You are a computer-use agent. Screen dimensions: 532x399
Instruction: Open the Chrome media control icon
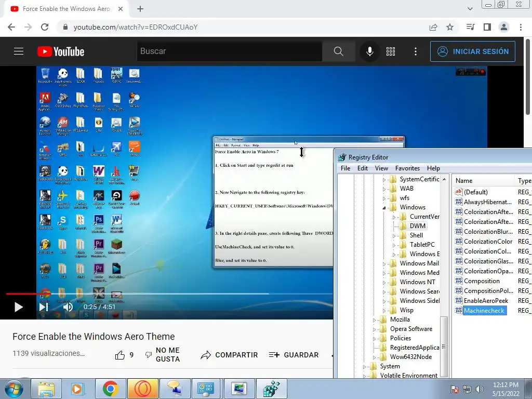click(470, 27)
